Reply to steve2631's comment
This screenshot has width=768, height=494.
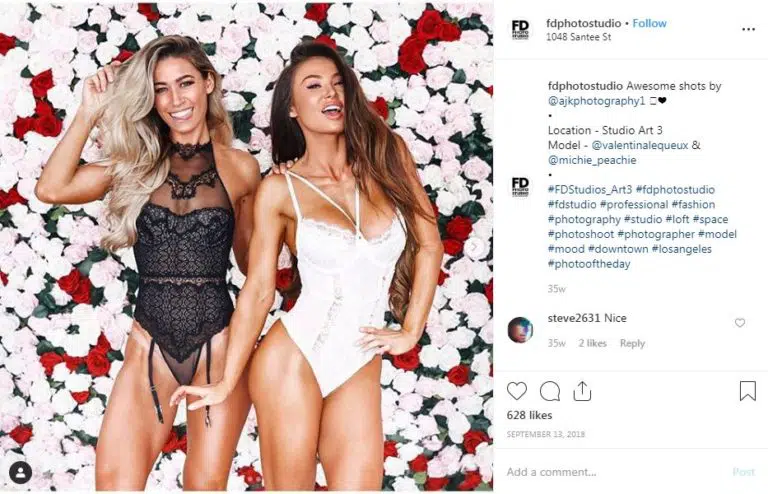point(632,343)
